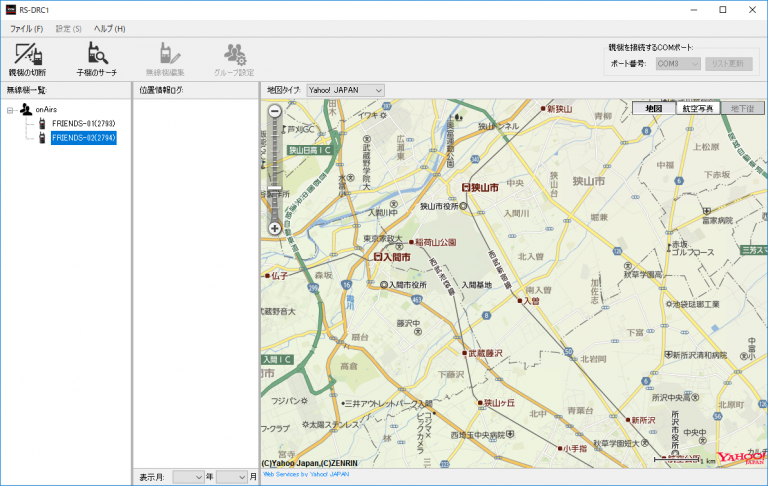Click 狭山市役所 label on map
768x486 pixels.
click(x=439, y=207)
